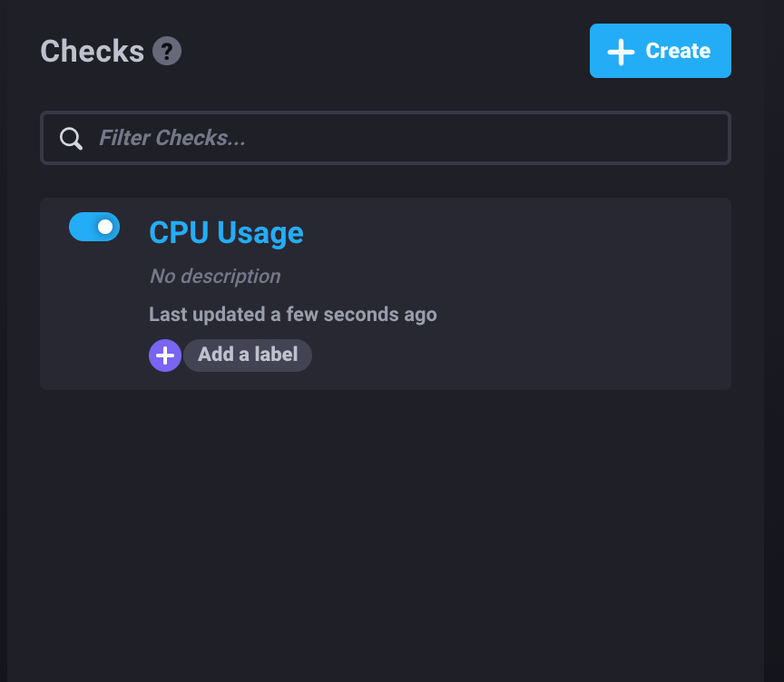
Task: Select the search icon in the filter bar
Action: (71, 138)
